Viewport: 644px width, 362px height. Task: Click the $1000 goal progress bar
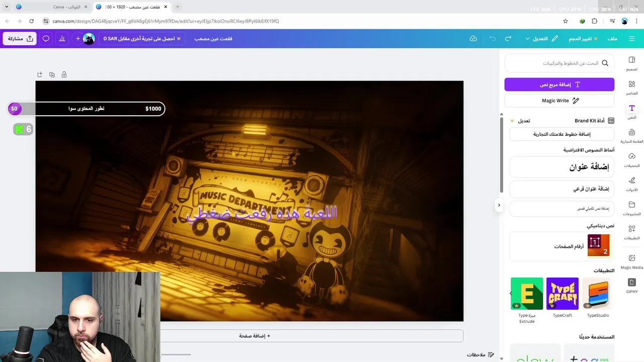point(87,109)
